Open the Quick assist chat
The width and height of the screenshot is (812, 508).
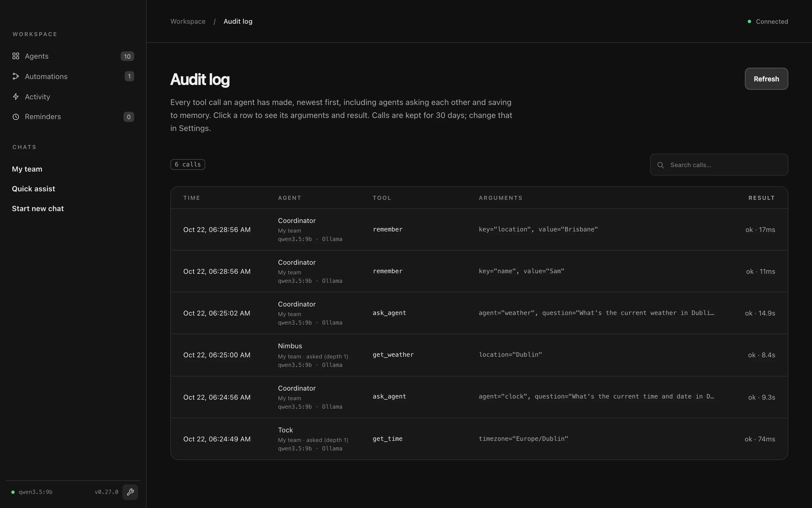click(34, 189)
